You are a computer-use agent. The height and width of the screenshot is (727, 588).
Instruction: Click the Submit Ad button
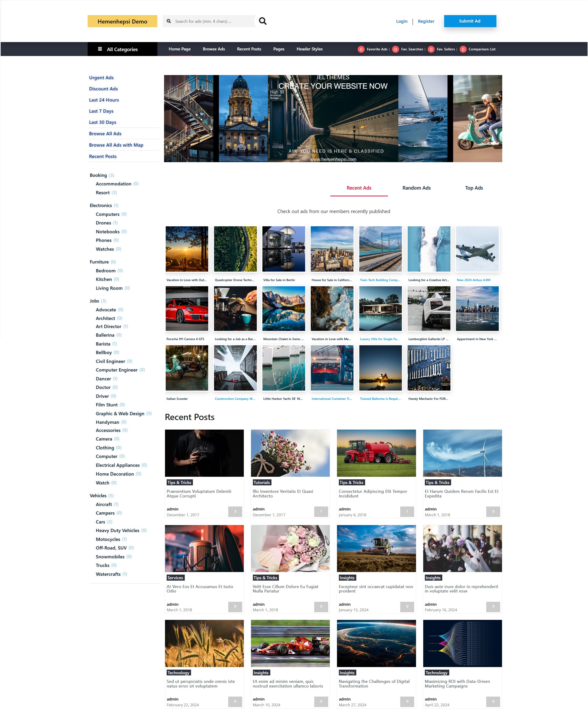[470, 21]
